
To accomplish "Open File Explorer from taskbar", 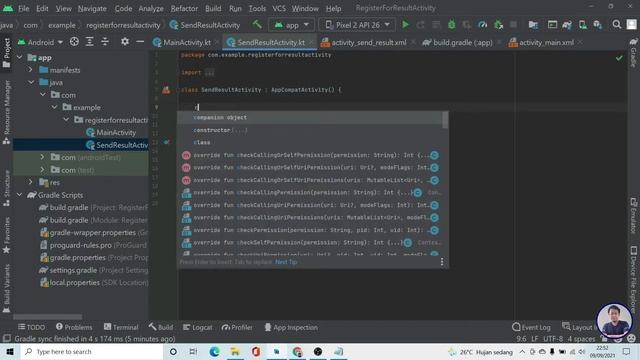I will (x=235, y=351).
